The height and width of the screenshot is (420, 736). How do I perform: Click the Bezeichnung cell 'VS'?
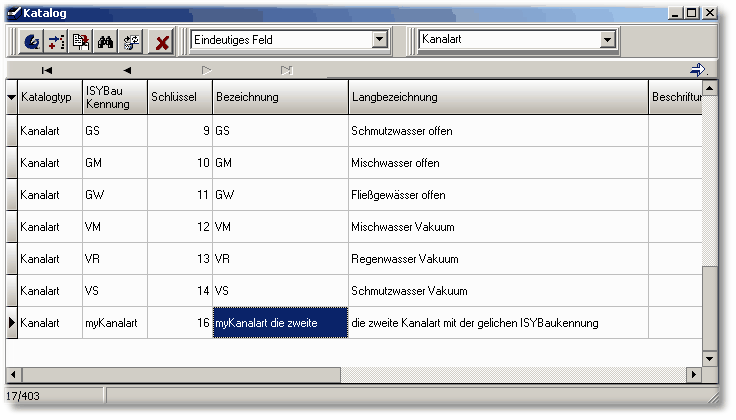(281, 290)
